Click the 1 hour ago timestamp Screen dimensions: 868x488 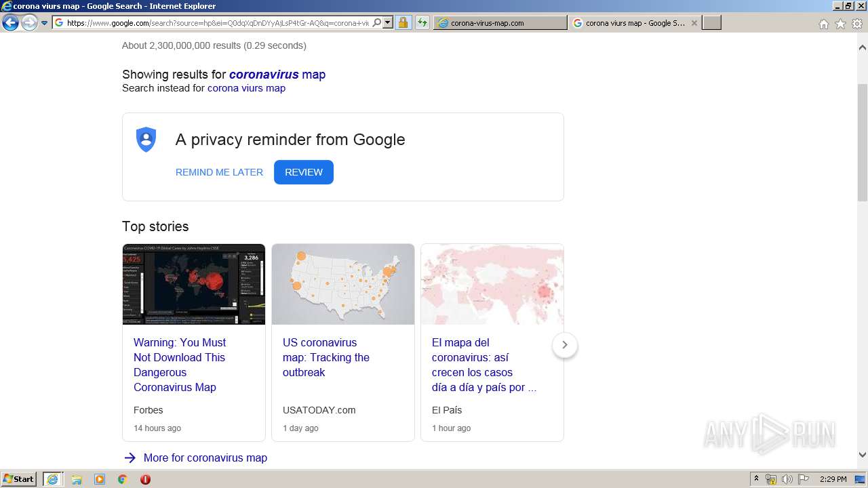point(451,428)
